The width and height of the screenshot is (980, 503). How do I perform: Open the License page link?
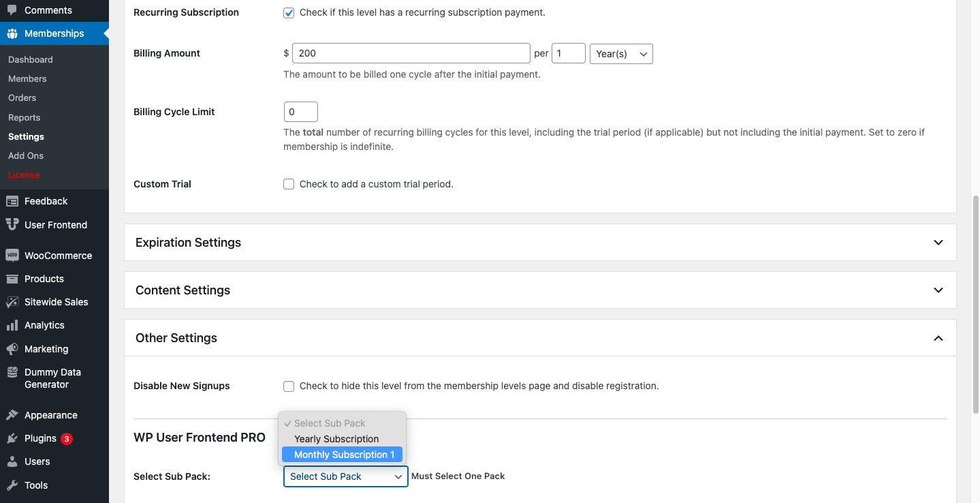pos(23,174)
